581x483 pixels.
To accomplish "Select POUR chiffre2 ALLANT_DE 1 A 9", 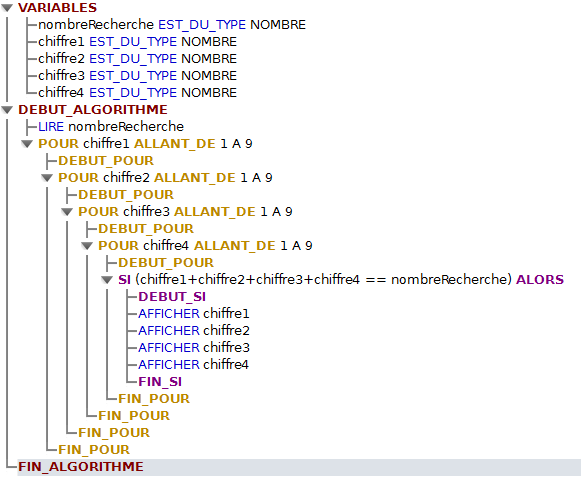I will point(165,178).
